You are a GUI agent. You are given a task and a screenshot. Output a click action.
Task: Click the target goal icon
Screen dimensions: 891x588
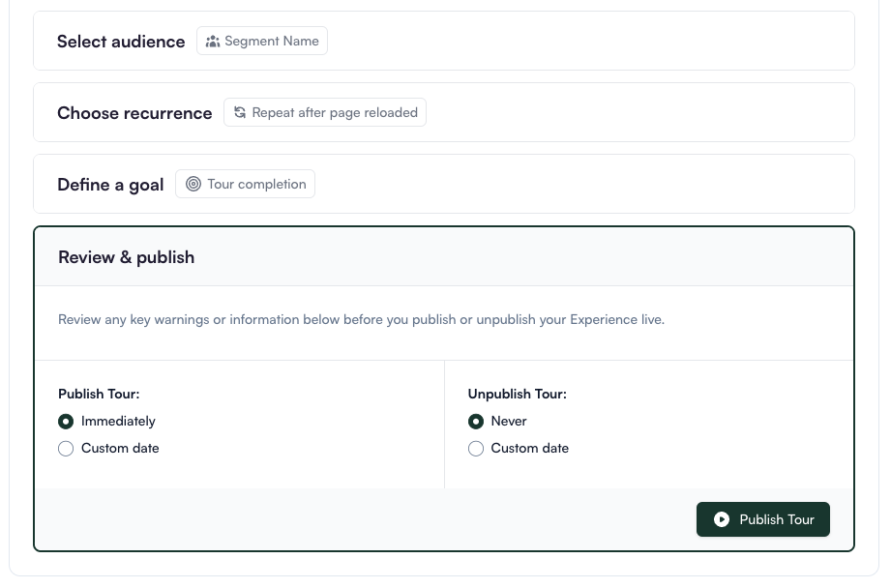193,184
